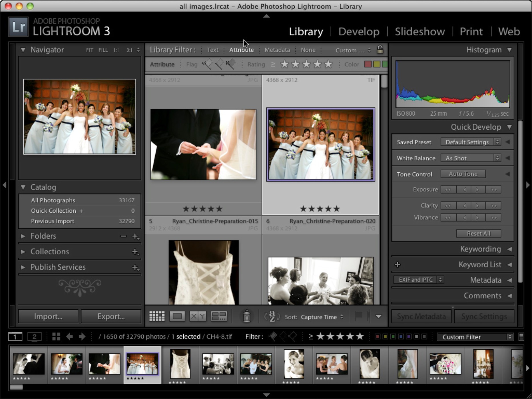Hide the top module panel arrow

coord(266,16)
